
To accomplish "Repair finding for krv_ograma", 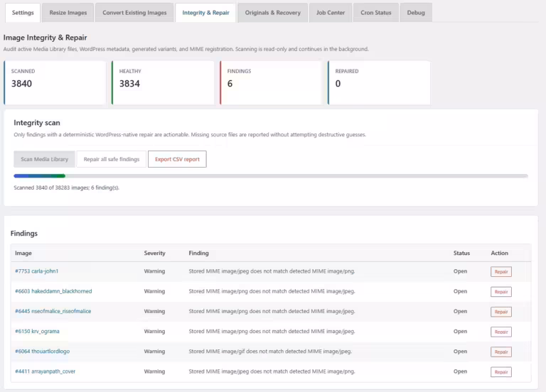I will point(501,332).
